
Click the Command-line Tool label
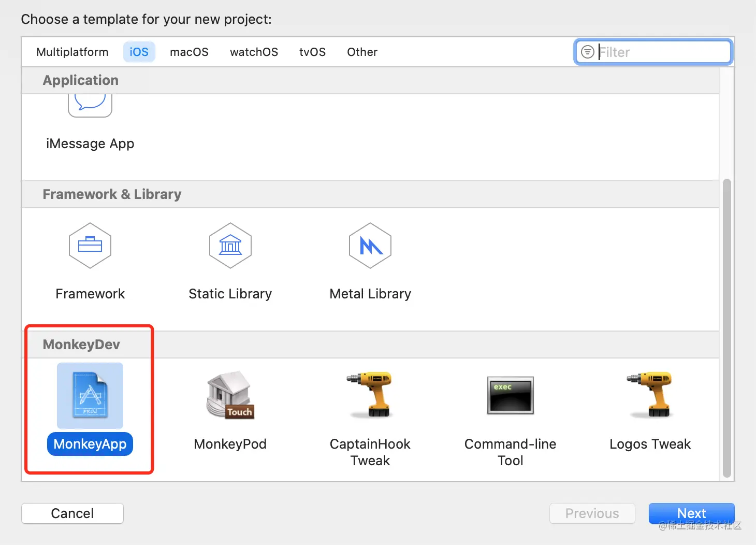pos(511,452)
